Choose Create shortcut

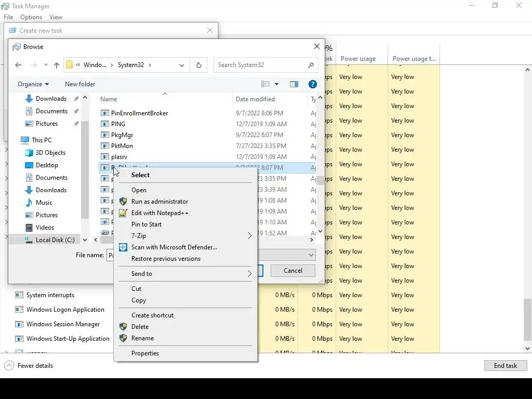pyautogui.click(x=185, y=315)
